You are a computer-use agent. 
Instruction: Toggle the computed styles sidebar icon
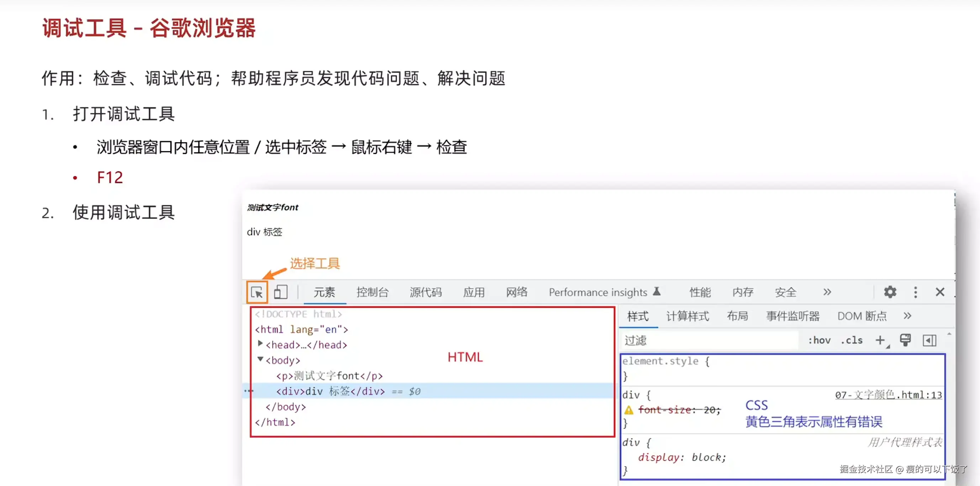coord(929,340)
